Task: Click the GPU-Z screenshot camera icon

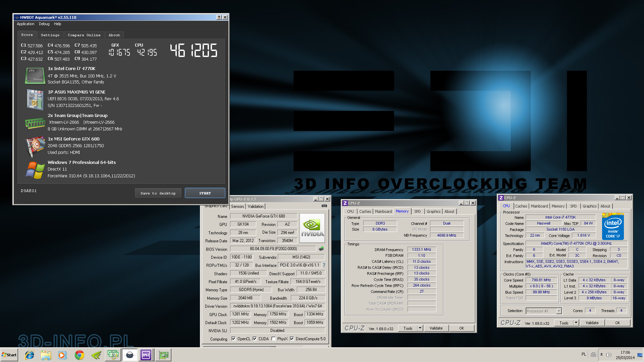Action: (x=324, y=206)
